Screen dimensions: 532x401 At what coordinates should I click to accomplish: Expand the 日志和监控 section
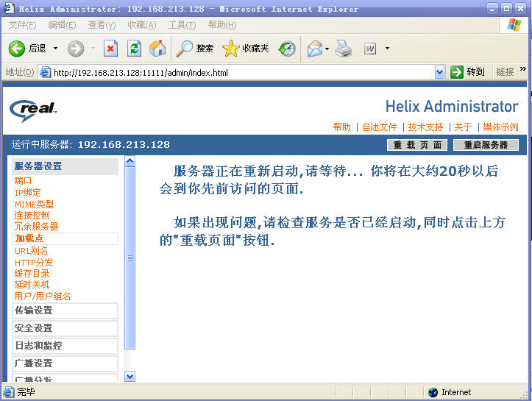click(65, 346)
